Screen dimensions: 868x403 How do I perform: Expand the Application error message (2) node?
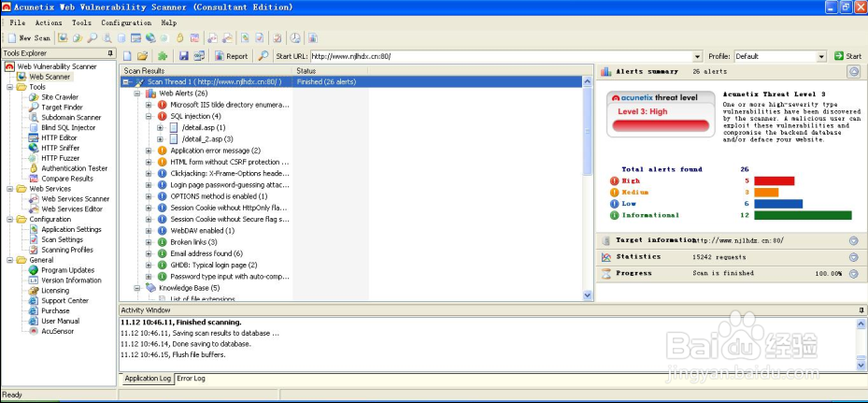point(149,151)
